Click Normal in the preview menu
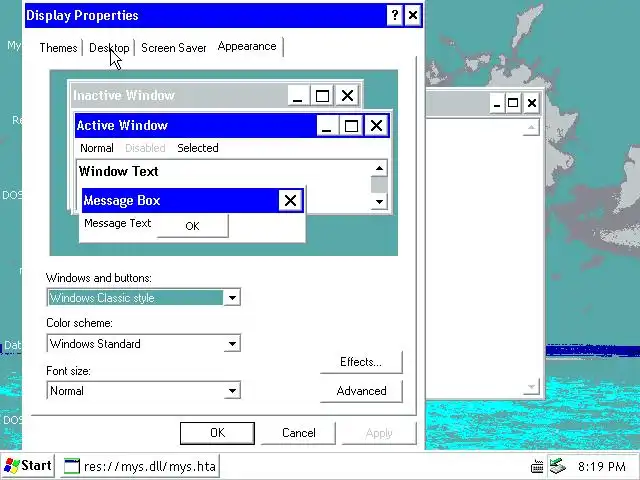This screenshot has height=480, width=640. pos(97,148)
